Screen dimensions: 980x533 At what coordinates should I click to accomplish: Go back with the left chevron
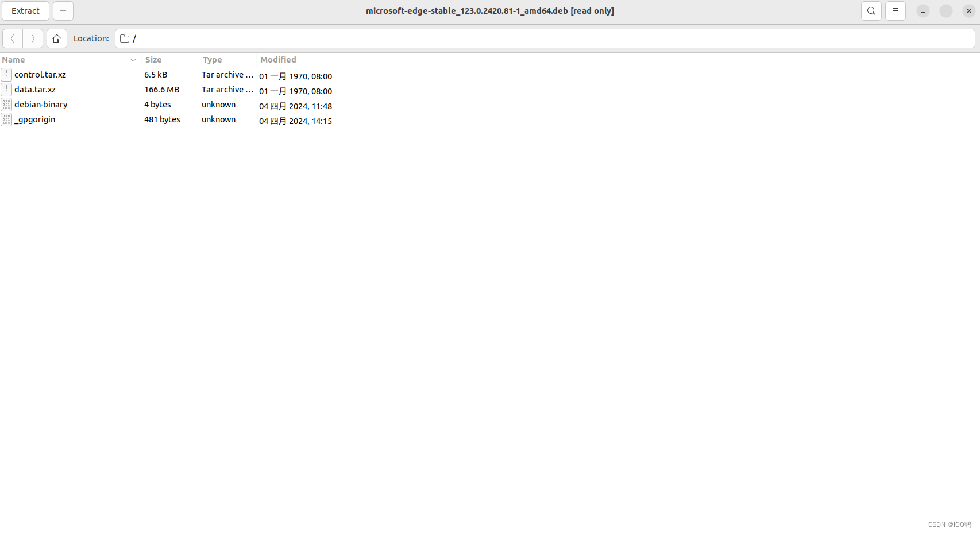tap(13, 38)
